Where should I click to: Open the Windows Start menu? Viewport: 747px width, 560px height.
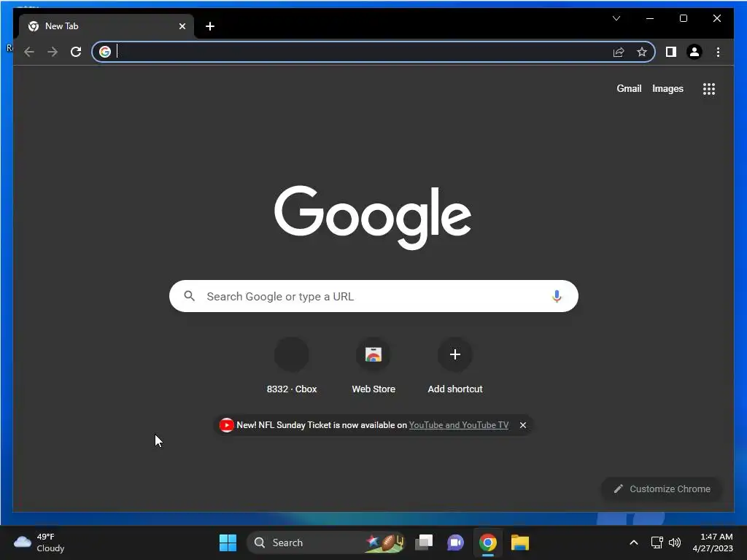click(x=228, y=542)
